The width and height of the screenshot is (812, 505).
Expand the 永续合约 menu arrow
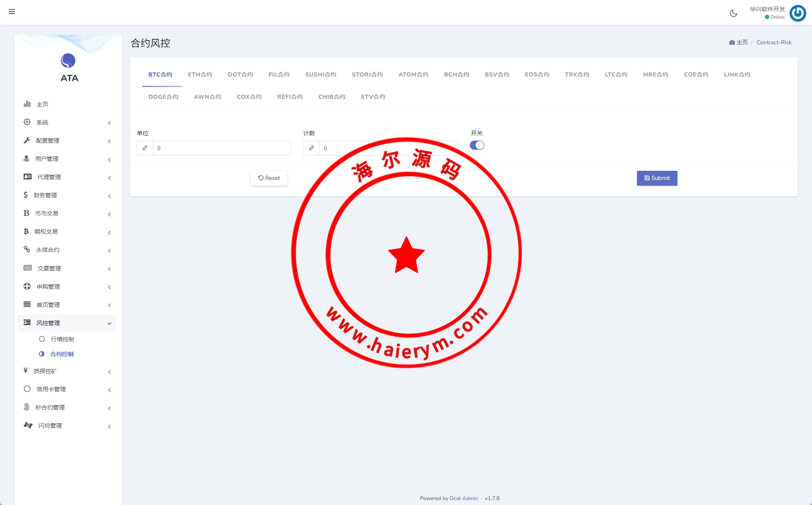109,251
